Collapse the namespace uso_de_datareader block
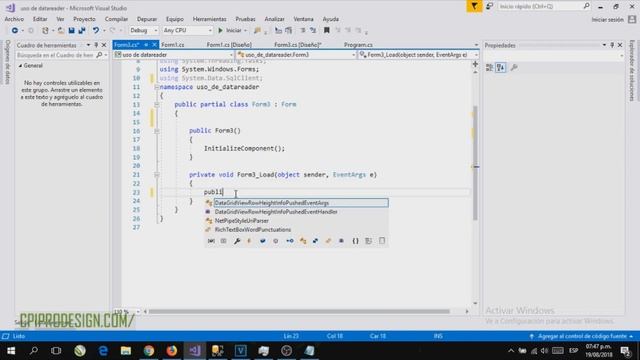The height and width of the screenshot is (360, 640). (157, 87)
